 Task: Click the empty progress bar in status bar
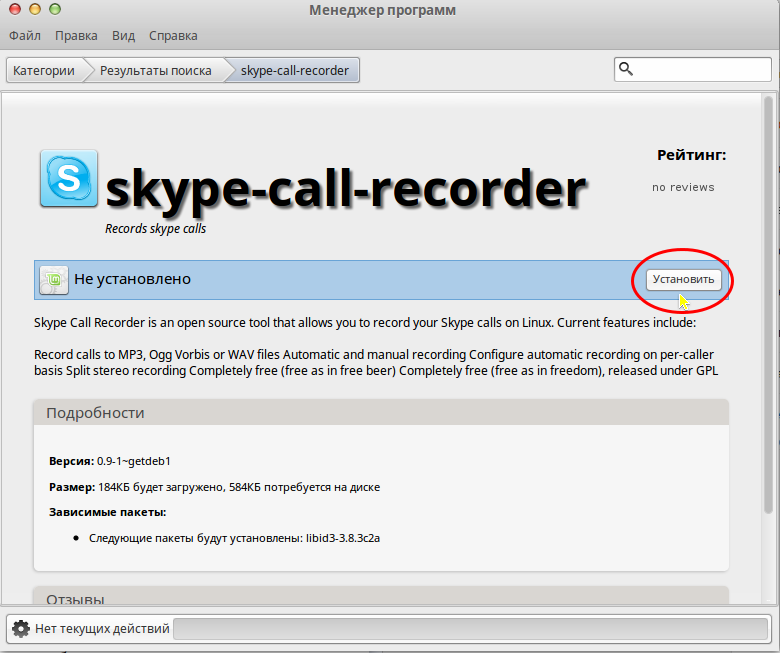pos(470,629)
